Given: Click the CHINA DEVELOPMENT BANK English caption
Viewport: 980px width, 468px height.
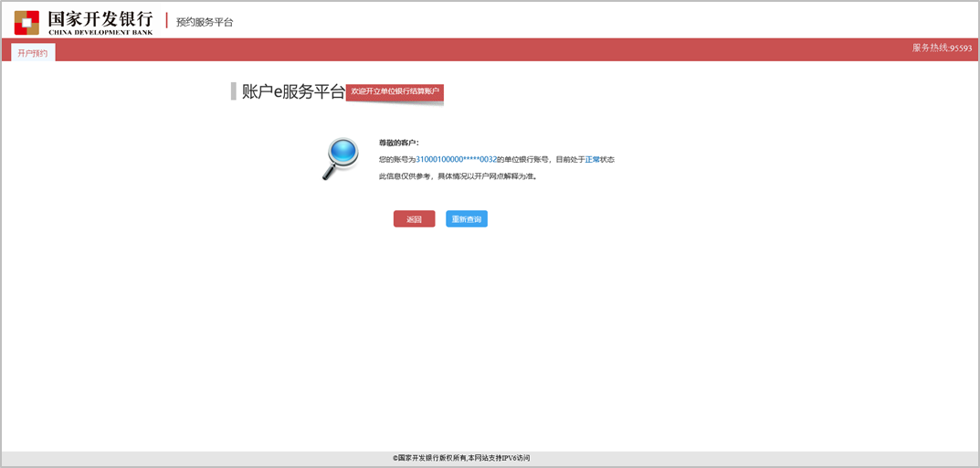Looking at the screenshot, I should 100,32.
